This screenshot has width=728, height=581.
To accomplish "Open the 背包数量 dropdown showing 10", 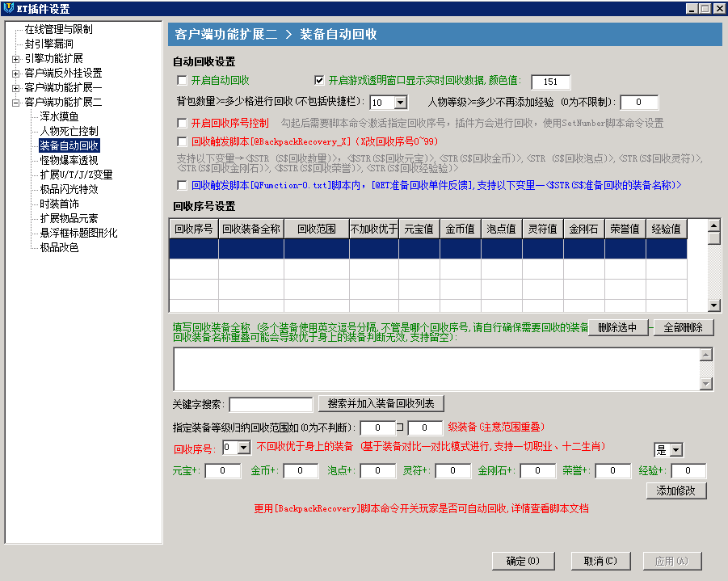I will click(401, 102).
